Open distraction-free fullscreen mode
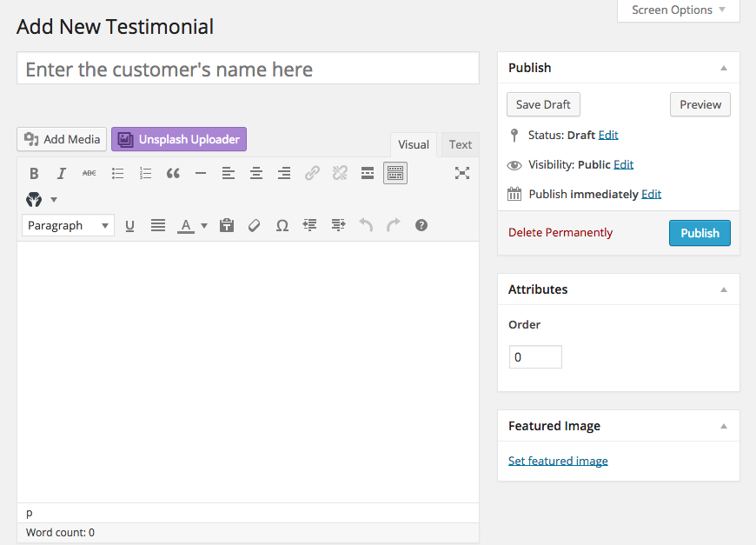Screen dimensions: 756x545 pos(462,173)
